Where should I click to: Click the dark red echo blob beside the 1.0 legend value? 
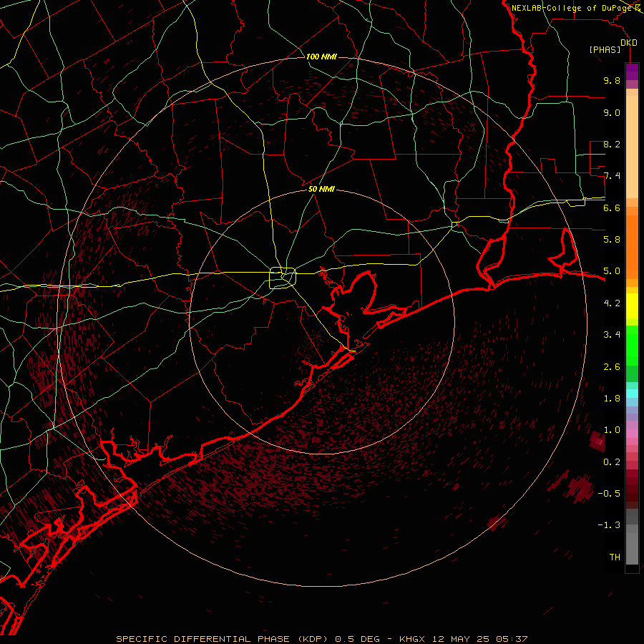[x=597, y=441]
